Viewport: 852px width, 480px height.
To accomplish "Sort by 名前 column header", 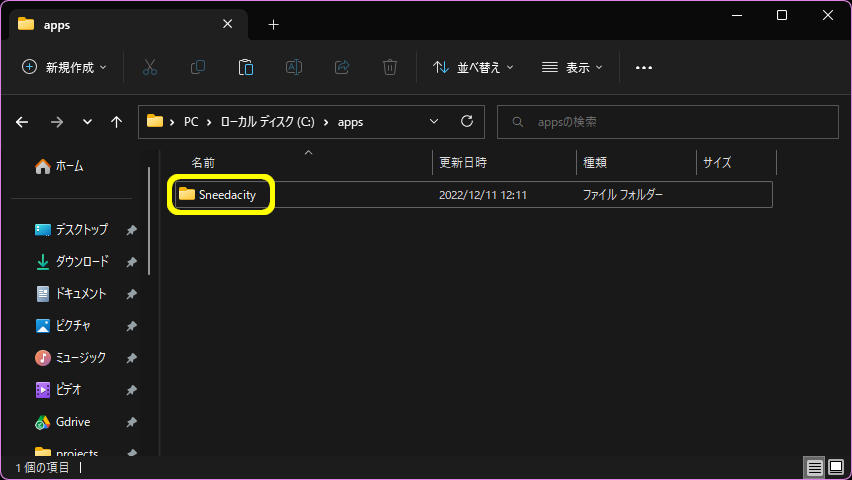I will click(x=203, y=163).
